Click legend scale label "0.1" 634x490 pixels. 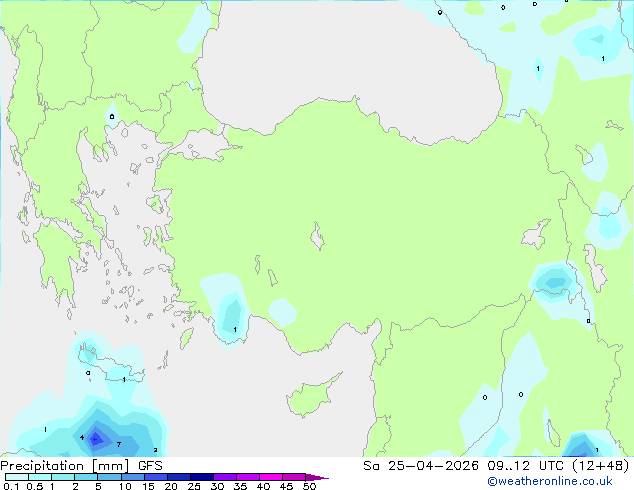pyautogui.click(x=11, y=486)
